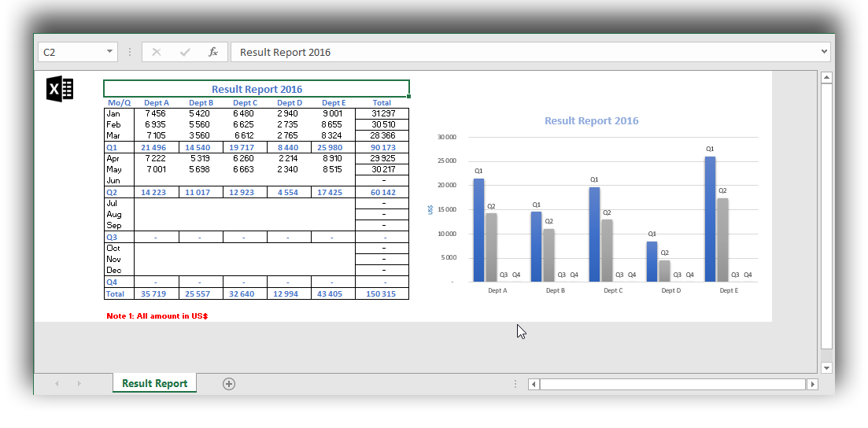Select the Q2 total 60 142
The image size is (868, 428).
[382, 192]
